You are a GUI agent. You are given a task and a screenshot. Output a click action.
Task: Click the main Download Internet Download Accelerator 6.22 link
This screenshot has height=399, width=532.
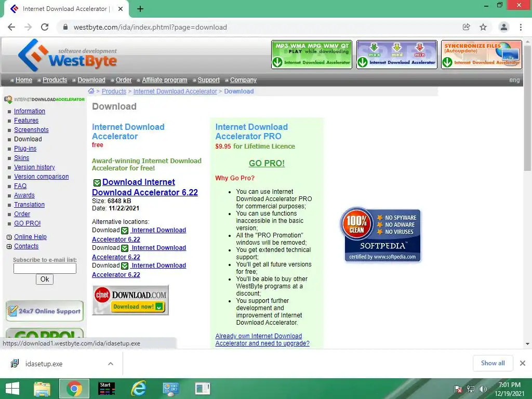point(145,187)
